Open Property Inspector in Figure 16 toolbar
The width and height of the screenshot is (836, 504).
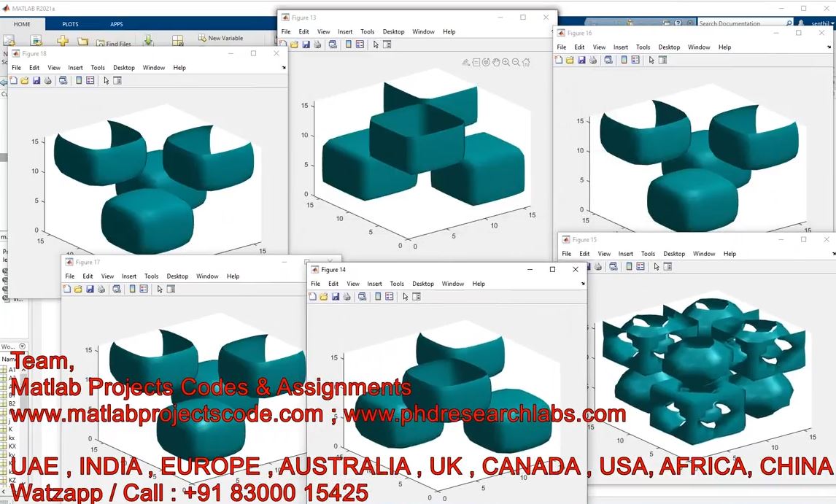pos(662,60)
